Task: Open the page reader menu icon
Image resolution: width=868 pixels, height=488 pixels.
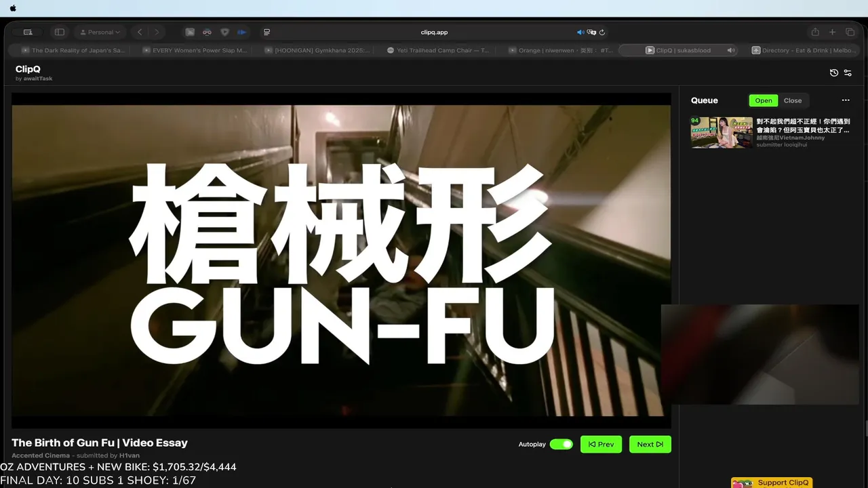Action: [x=267, y=32]
